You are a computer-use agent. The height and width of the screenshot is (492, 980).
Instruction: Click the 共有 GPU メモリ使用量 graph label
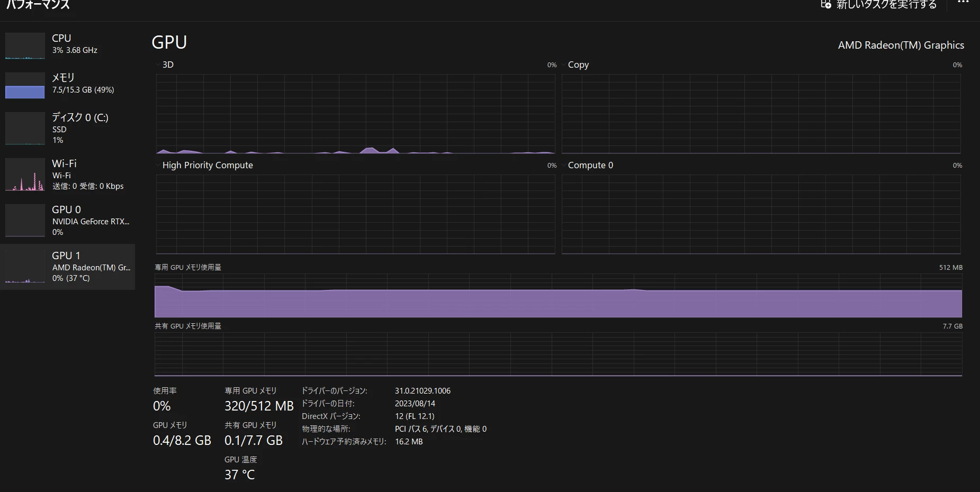coord(188,326)
